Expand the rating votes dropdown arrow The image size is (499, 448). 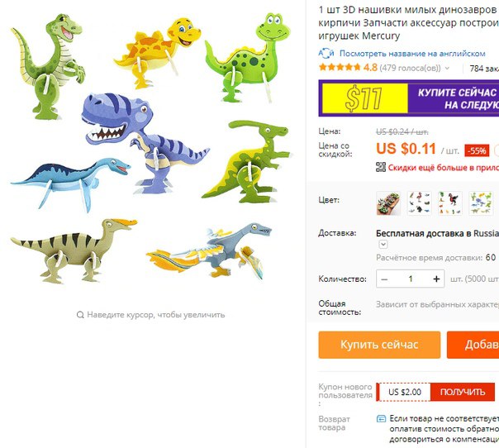coord(448,68)
